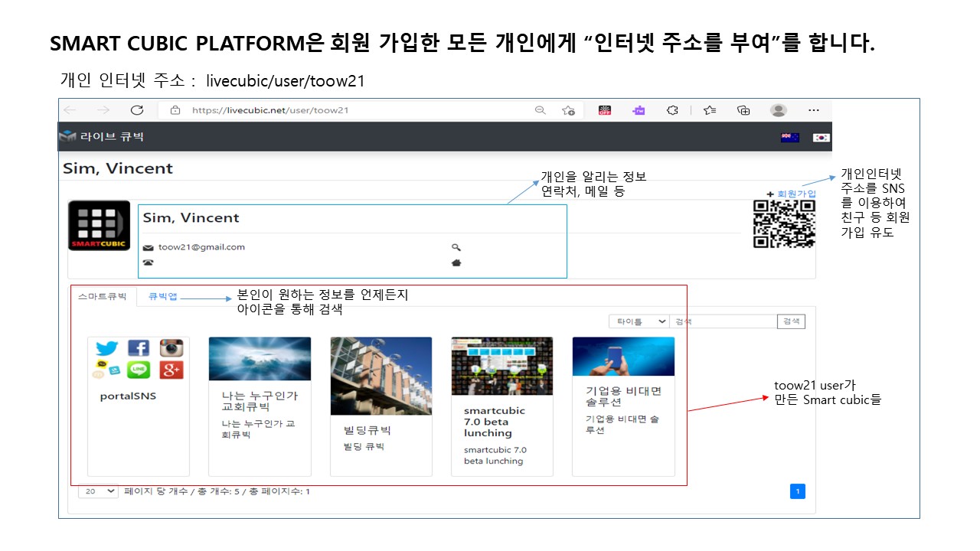The image size is (980, 551).
Task: Click the browser profile avatar
Action: pyautogui.click(x=779, y=110)
